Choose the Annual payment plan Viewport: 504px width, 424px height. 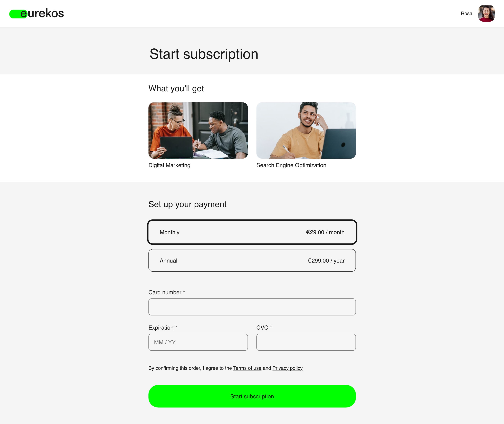[x=252, y=260]
